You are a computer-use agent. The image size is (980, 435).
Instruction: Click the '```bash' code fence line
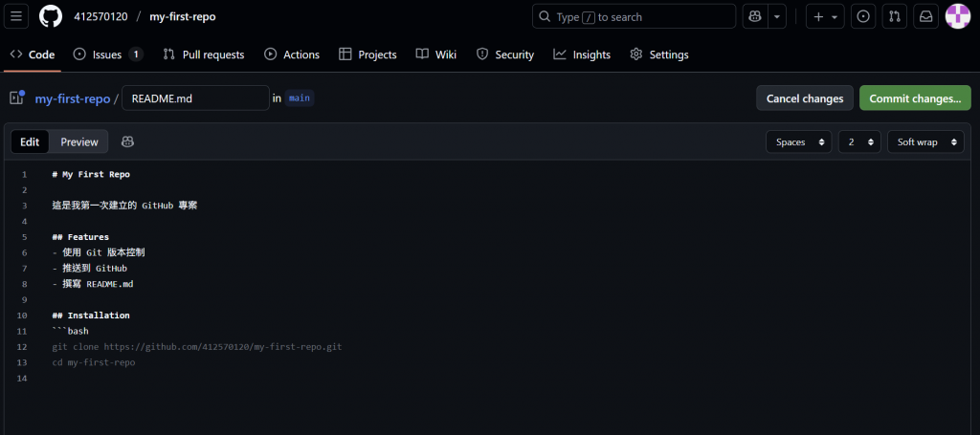[x=71, y=331]
